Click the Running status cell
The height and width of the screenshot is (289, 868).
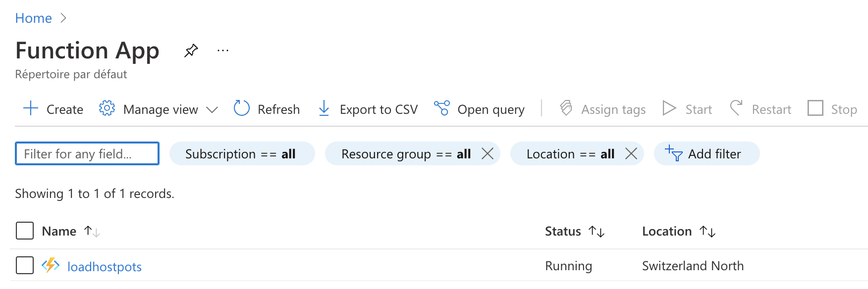(x=568, y=266)
